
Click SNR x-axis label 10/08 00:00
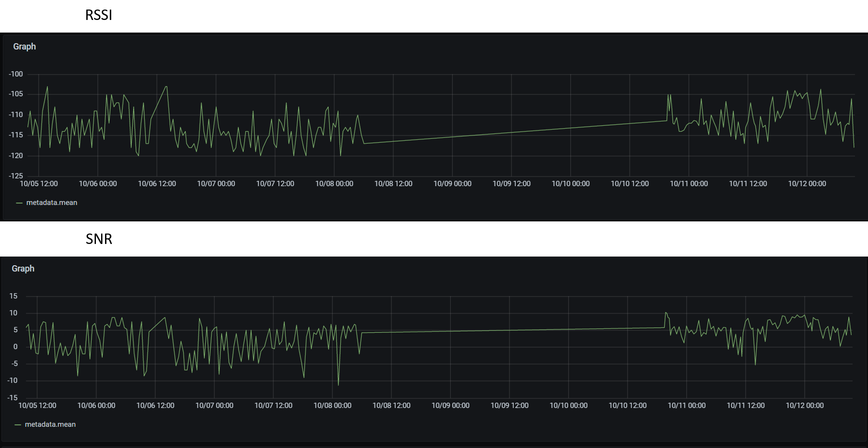click(x=332, y=405)
